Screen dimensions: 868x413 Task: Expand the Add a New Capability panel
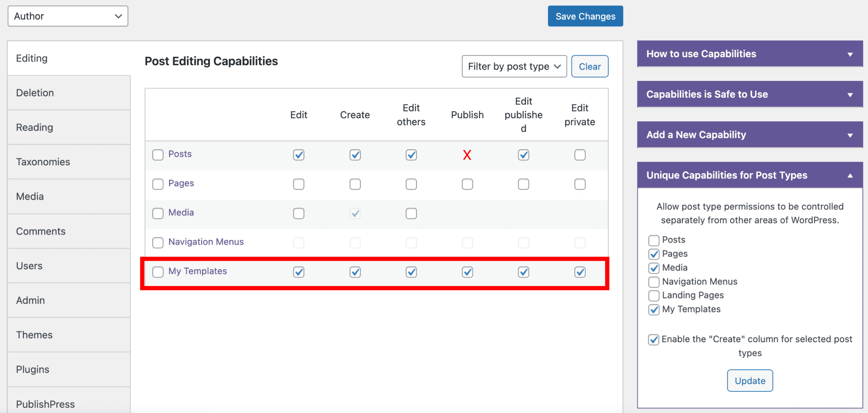tap(750, 135)
